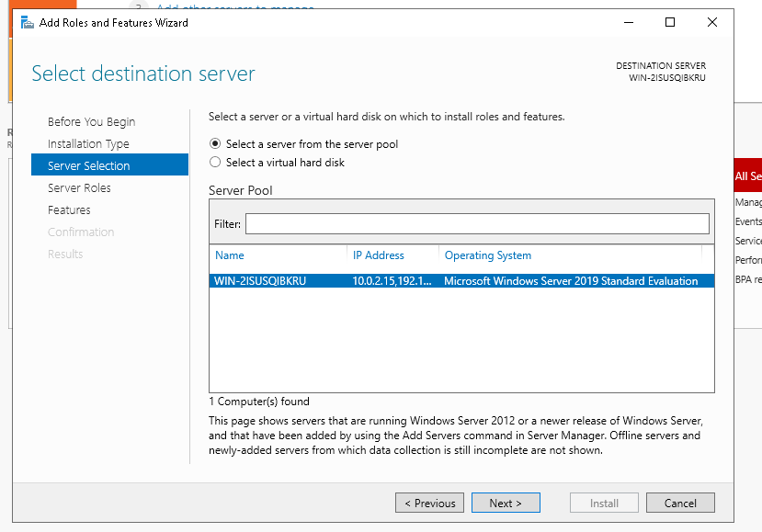Open the Server Selection step
The image size is (762, 532).
(x=89, y=166)
